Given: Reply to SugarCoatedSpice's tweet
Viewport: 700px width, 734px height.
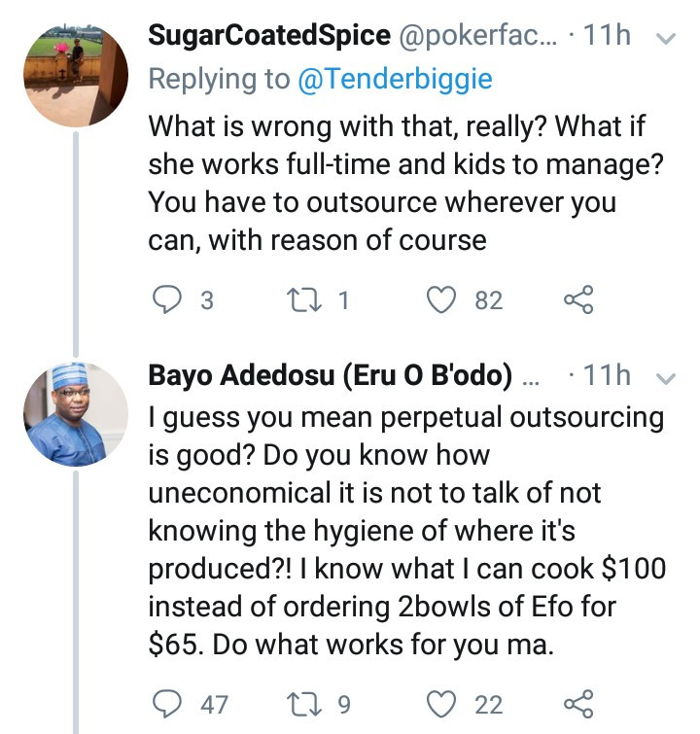Looking at the screenshot, I should tap(167, 299).
